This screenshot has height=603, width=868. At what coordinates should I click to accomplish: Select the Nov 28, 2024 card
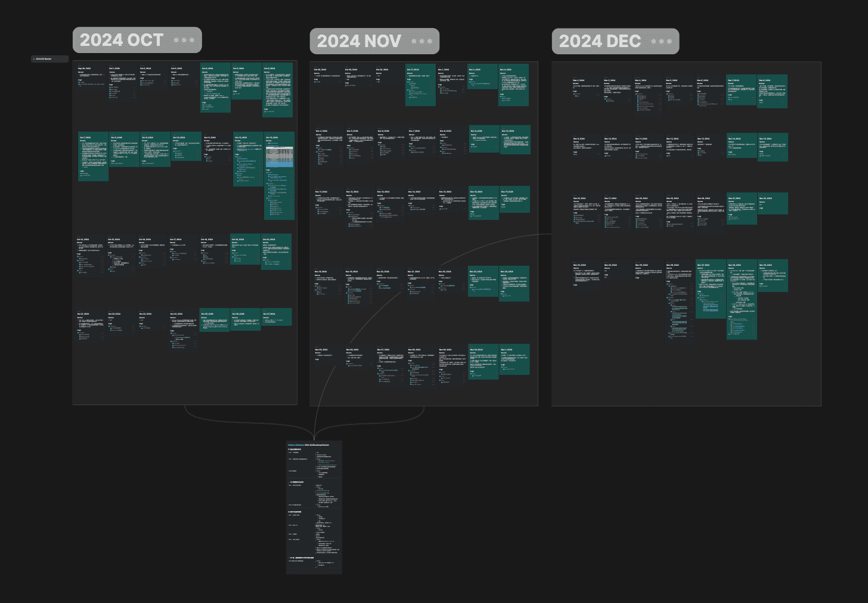click(x=422, y=368)
